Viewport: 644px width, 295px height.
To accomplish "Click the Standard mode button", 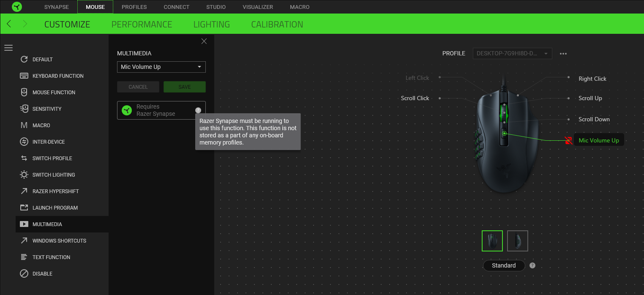I will (x=504, y=265).
